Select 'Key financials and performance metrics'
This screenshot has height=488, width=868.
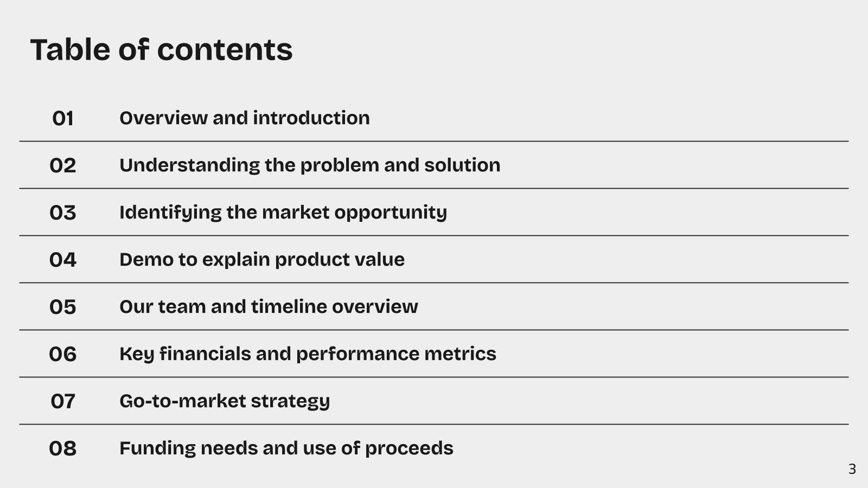(308, 354)
